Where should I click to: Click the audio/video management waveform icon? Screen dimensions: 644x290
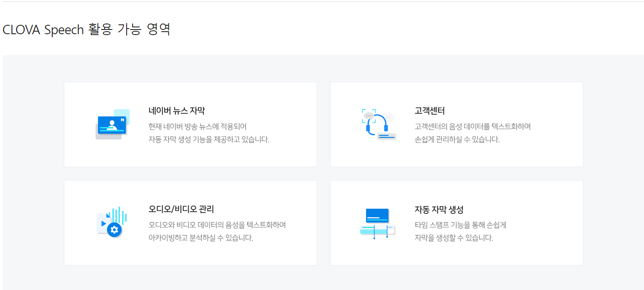pyautogui.click(x=112, y=222)
